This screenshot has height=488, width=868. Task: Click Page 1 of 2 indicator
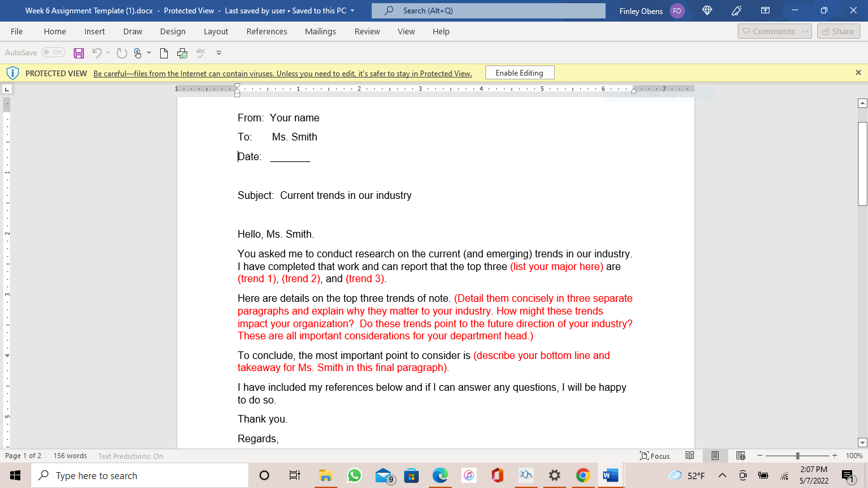click(23, 456)
